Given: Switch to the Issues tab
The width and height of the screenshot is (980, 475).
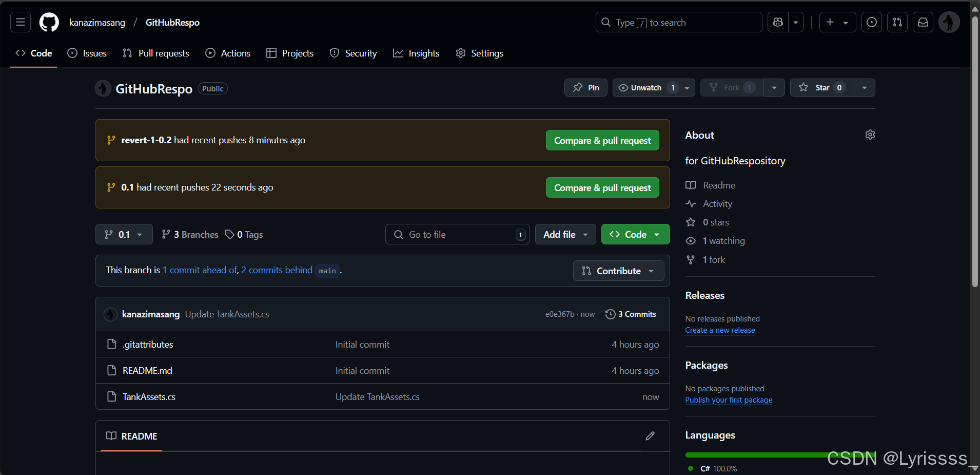Looking at the screenshot, I should (87, 53).
